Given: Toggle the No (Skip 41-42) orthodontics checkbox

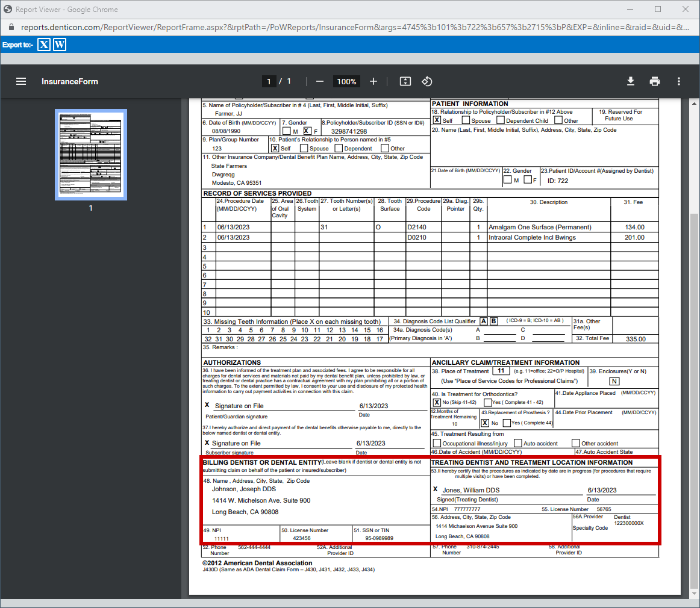Looking at the screenshot, I should 437,402.
